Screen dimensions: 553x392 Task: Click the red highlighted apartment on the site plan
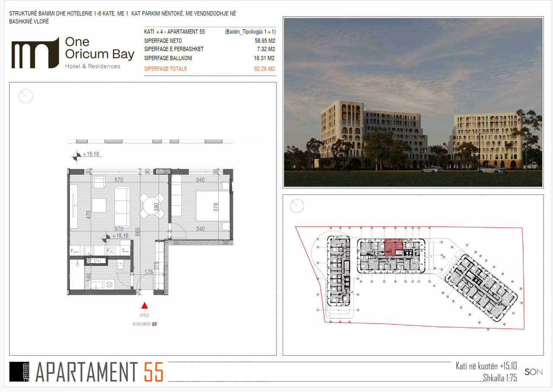[x=393, y=246]
